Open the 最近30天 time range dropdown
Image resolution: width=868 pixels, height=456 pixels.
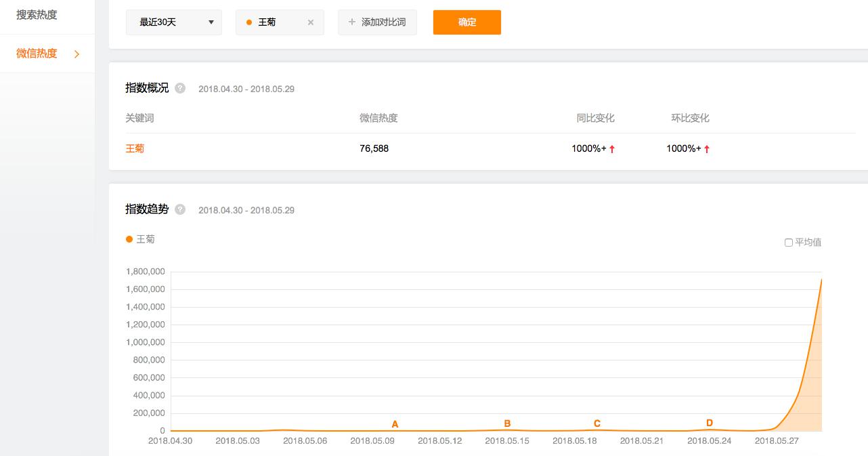point(173,22)
